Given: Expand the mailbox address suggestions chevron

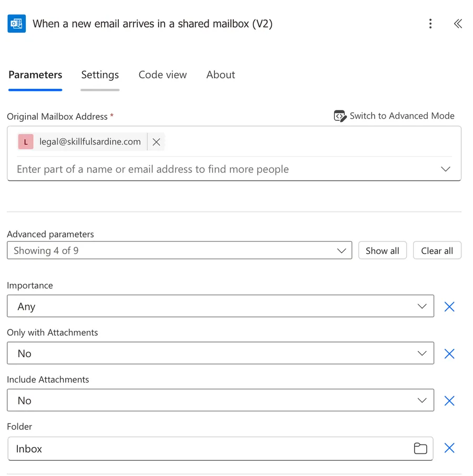Looking at the screenshot, I should [445, 169].
